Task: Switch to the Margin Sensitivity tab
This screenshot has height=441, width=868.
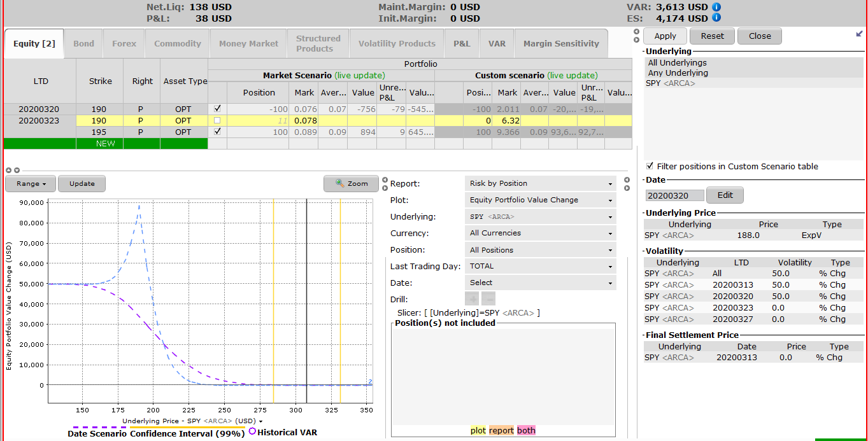Action: tap(561, 43)
